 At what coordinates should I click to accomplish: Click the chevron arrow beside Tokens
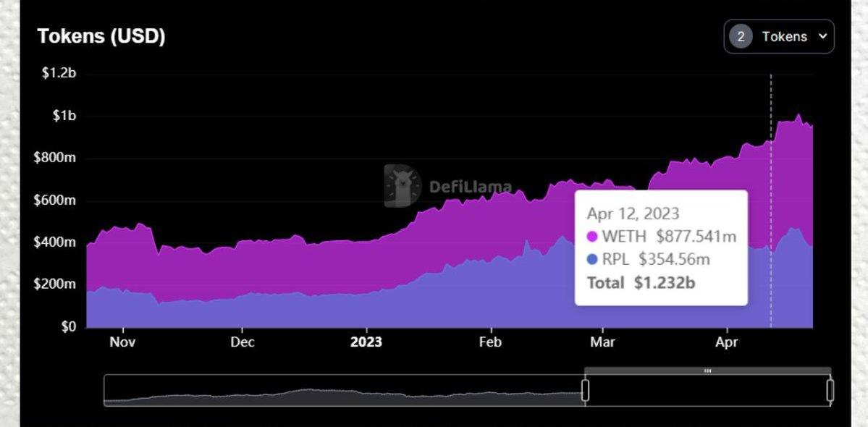coord(822,36)
